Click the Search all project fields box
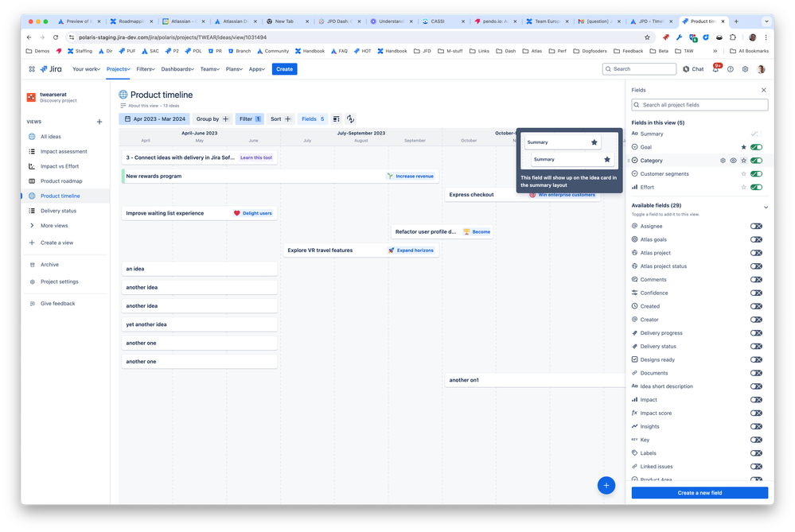 point(700,105)
